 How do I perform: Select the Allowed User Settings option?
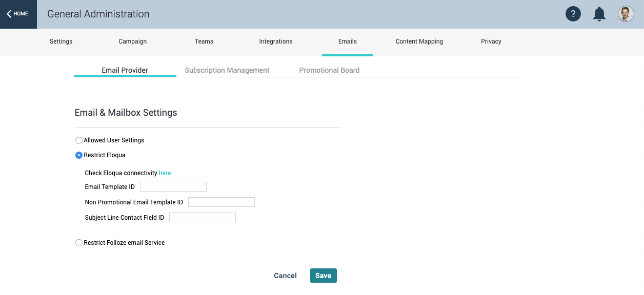(79, 140)
